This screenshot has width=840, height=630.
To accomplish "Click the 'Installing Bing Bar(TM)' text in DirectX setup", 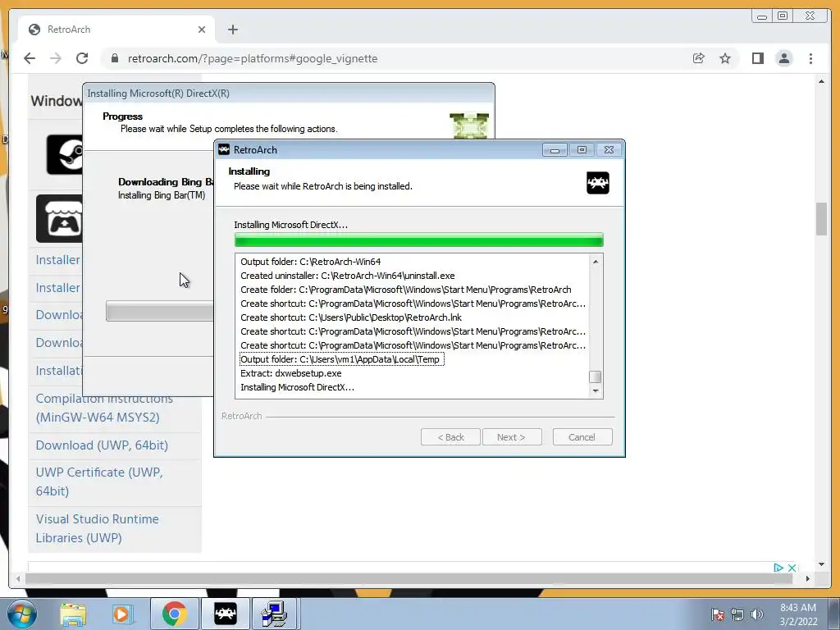I will (x=162, y=195).
